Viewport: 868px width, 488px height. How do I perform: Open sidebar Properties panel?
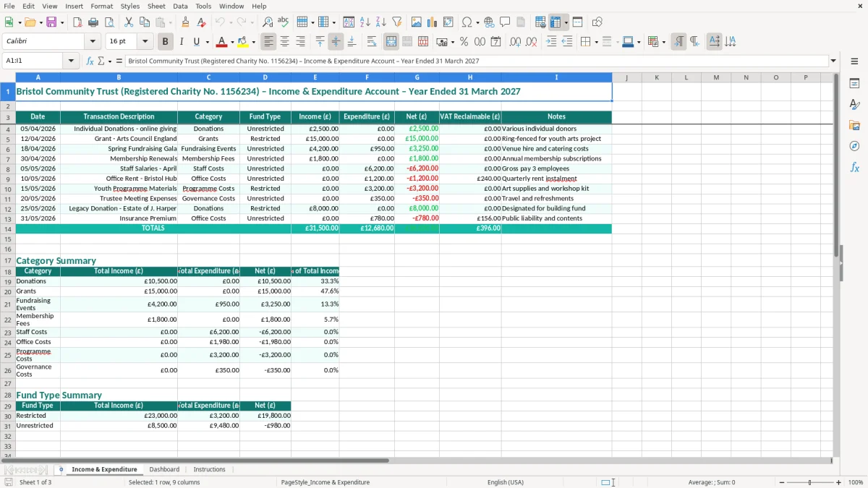(x=854, y=84)
